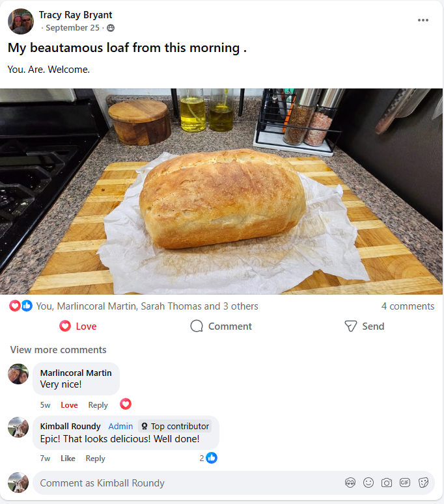Open the avatar sticker icon in comment box

pyautogui.click(x=350, y=483)
